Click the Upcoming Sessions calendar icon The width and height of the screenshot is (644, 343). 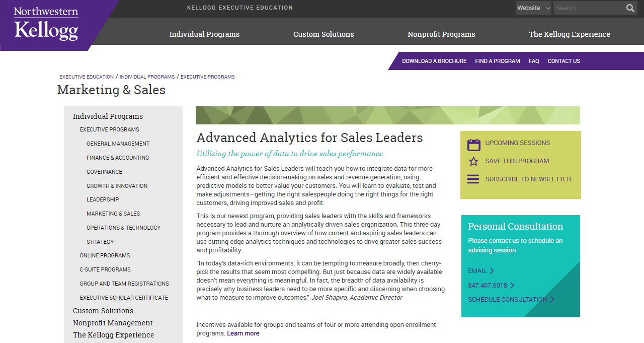(x=473, y=145)
